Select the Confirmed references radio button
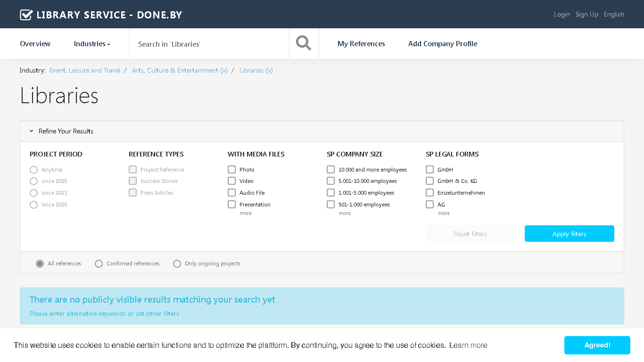The image size is (644, 362). click(x=99, y=263)
